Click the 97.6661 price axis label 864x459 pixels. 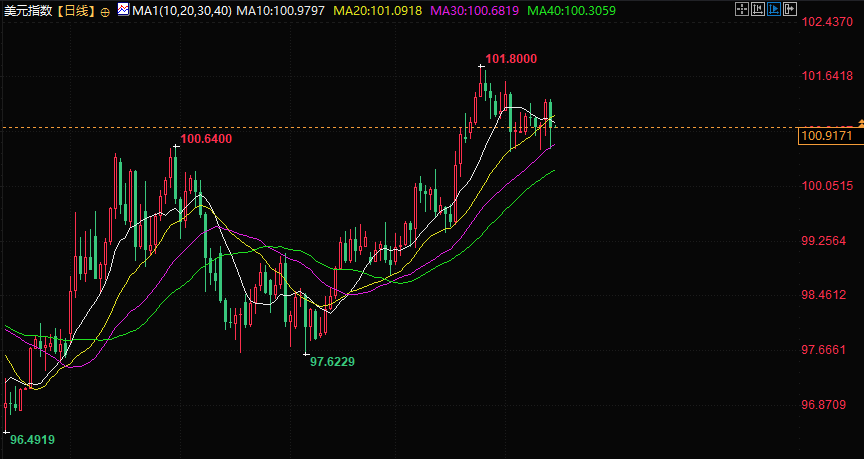coord(826,350)
